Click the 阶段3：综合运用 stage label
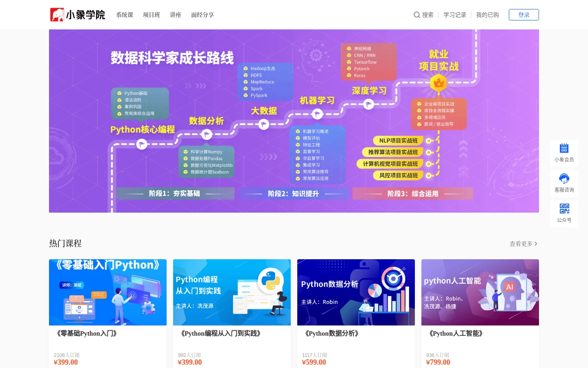Screen dimensions: 588x368 [413, 193]
